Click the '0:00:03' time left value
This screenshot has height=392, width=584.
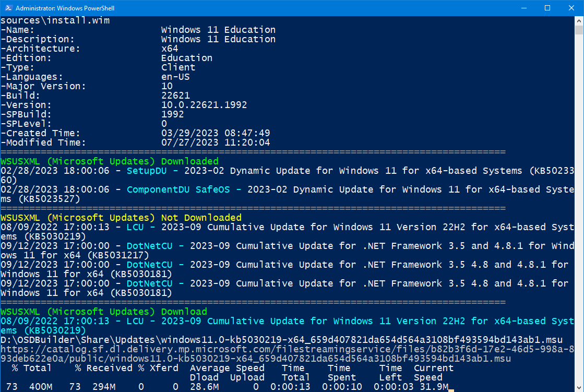(394, 387)
